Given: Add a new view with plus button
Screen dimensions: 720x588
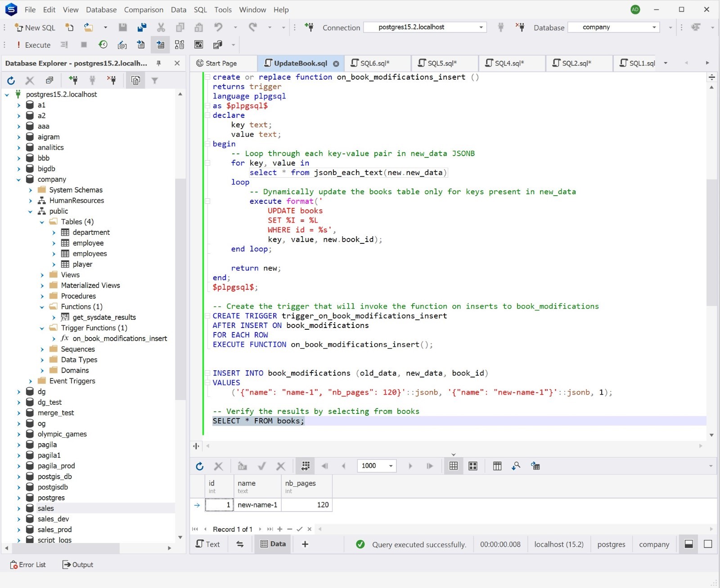Looking at the screenshot, I should [x=305, y=544].
